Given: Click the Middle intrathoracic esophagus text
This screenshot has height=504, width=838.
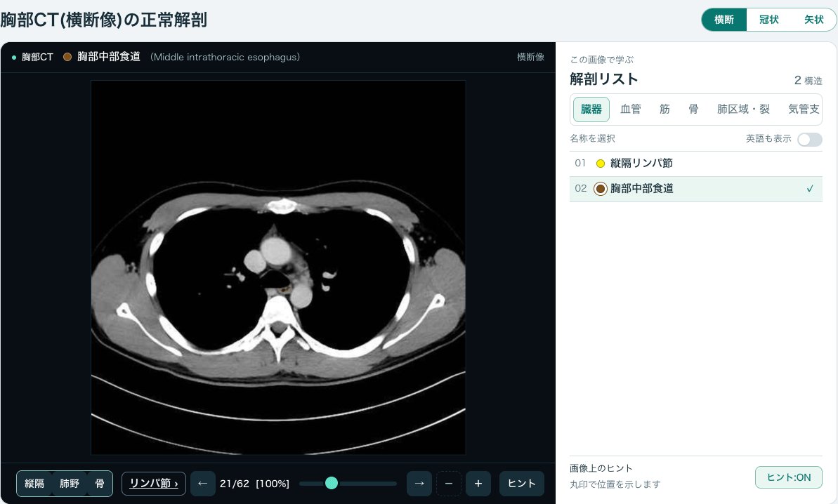Looking at the screenshot, I should click(225, 57).
